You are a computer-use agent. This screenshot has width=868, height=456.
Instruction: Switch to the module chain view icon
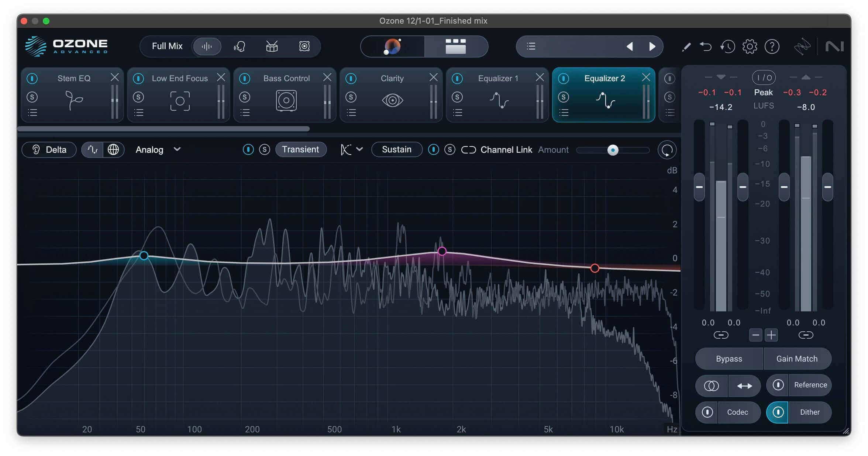click(x=456, y=46)
